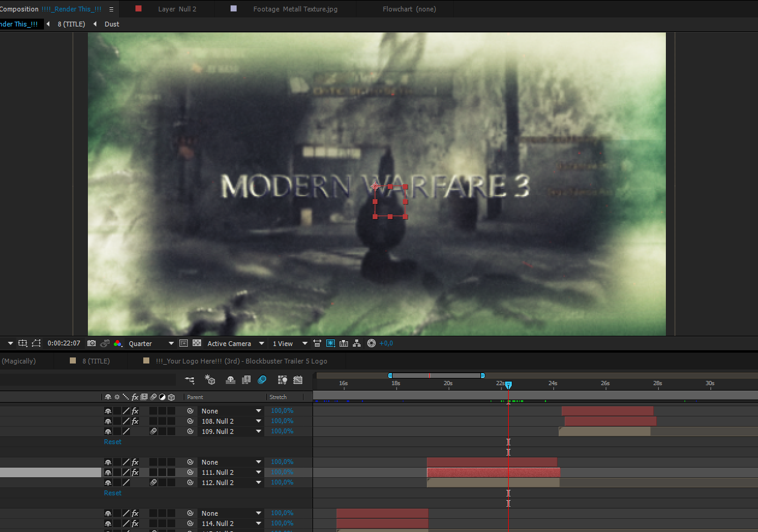Toggle shy switch on 114. Null 2 row

point(108,524)
